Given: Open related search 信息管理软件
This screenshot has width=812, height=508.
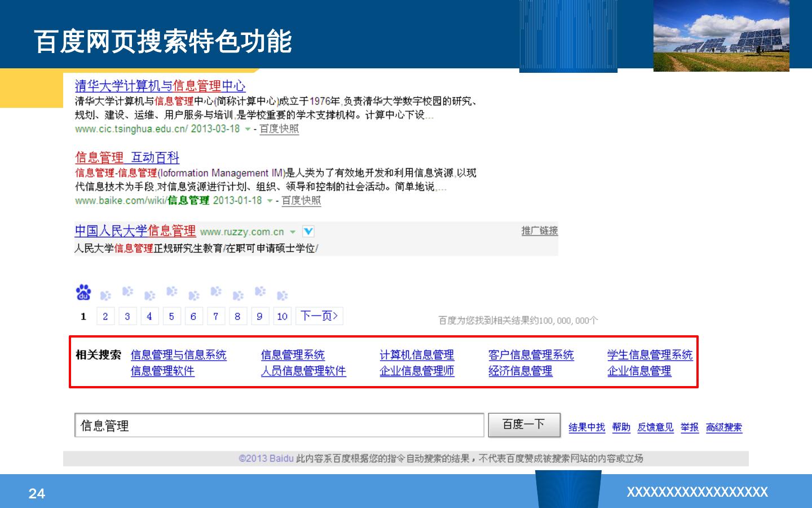Looking at the screenshot, I should point(163,371).
